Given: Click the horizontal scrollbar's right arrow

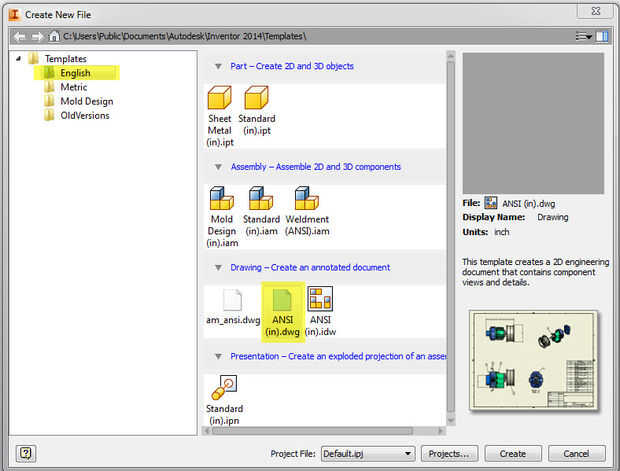Looking at the screenshot, I should coord(440,431).
